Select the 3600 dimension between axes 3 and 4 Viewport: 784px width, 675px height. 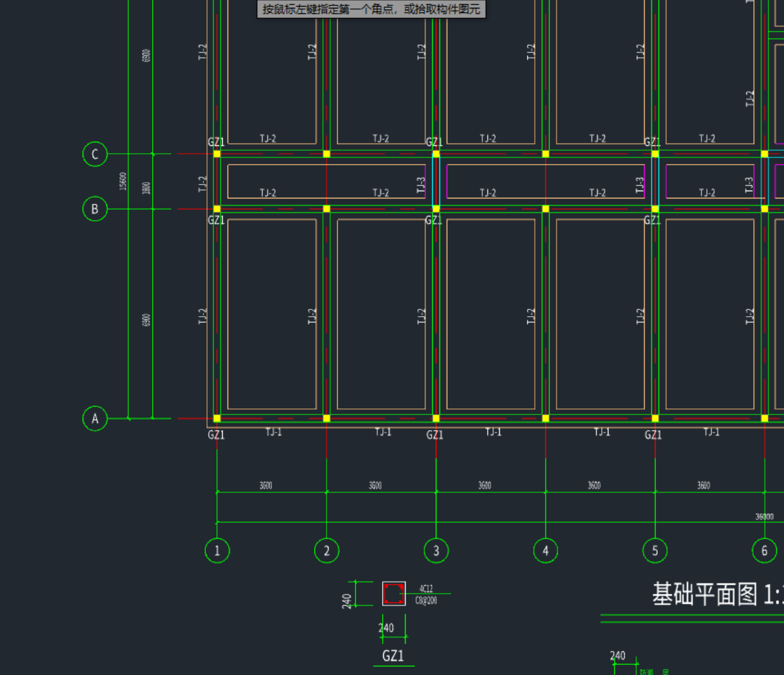coord(485,485)
